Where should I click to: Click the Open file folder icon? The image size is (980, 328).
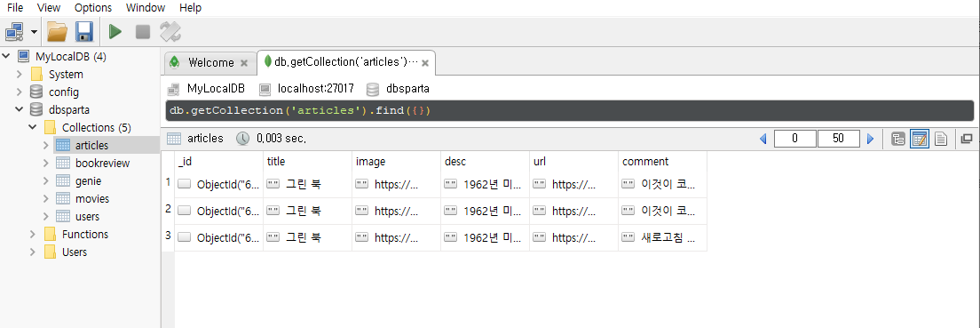coord(57,31)
